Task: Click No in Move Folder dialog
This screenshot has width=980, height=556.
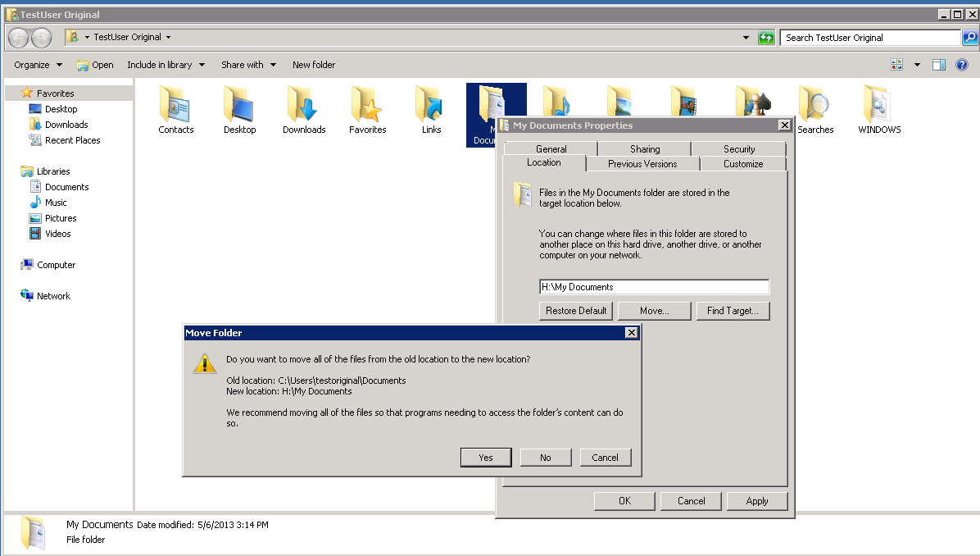Action: (x=546, y=458)
